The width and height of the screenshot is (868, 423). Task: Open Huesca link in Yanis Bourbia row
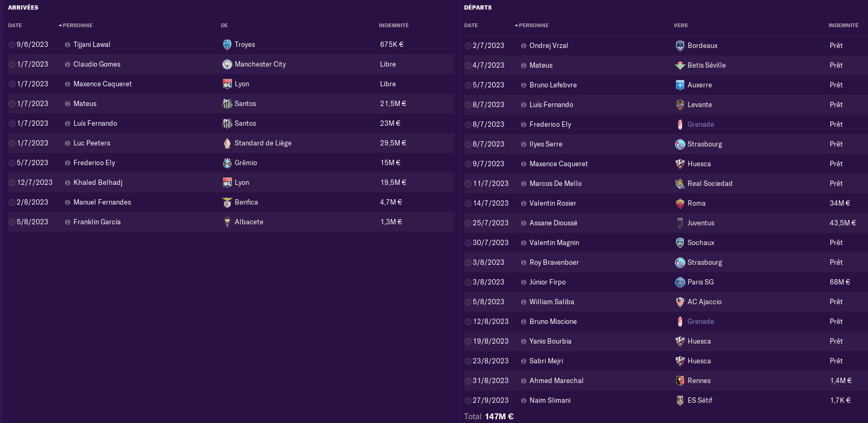699,341
